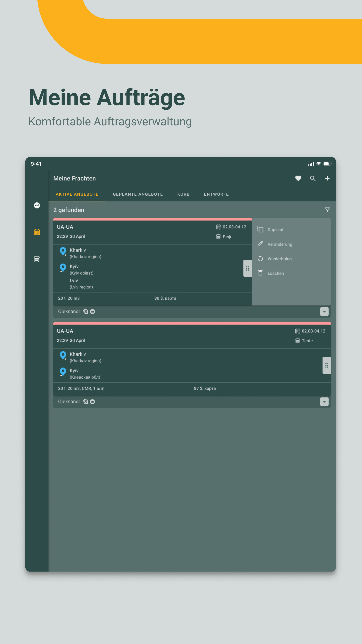This screenshot has width=362, height=644.
Task: Open search with the magnifier icon
Action: click(313, 178)
